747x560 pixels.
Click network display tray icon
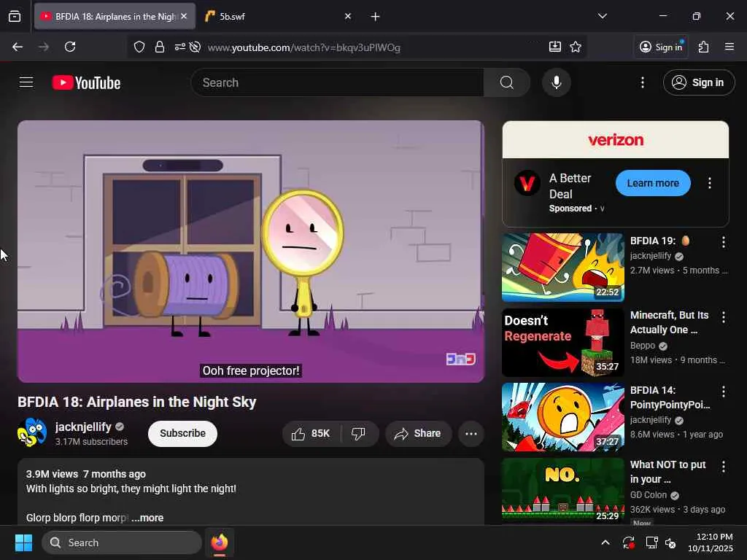pos(651,542)
